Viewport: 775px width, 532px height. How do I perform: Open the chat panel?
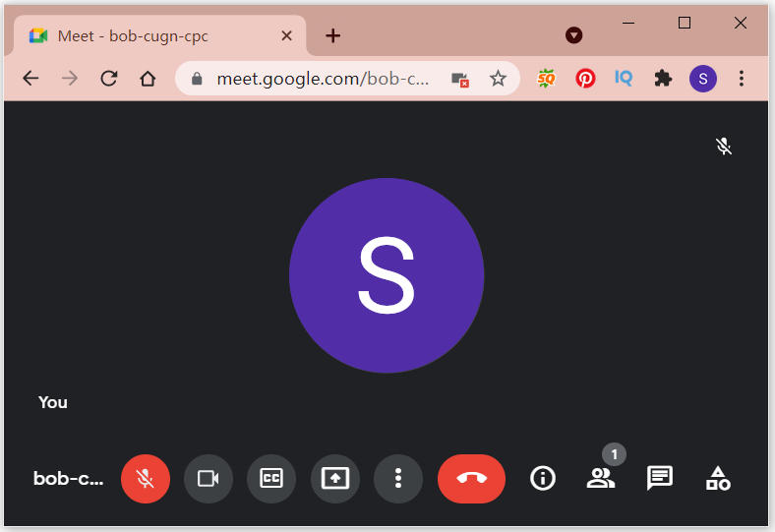[659, 478]
